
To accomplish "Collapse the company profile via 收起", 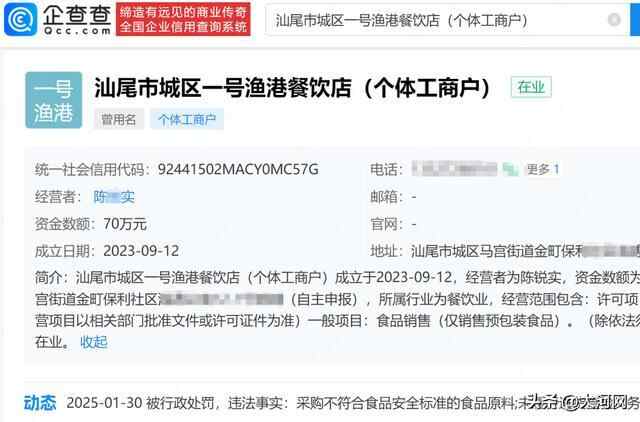I will click(x=94, y=342).
